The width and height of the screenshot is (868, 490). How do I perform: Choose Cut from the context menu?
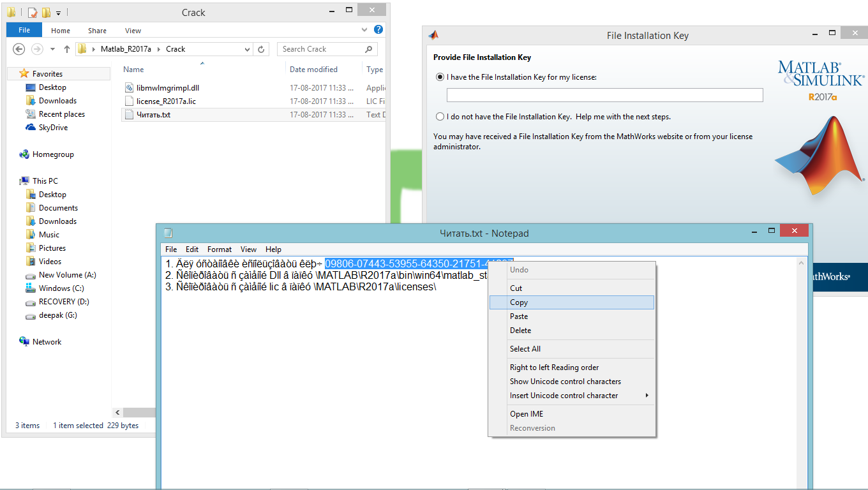click(x=572, y=288)
